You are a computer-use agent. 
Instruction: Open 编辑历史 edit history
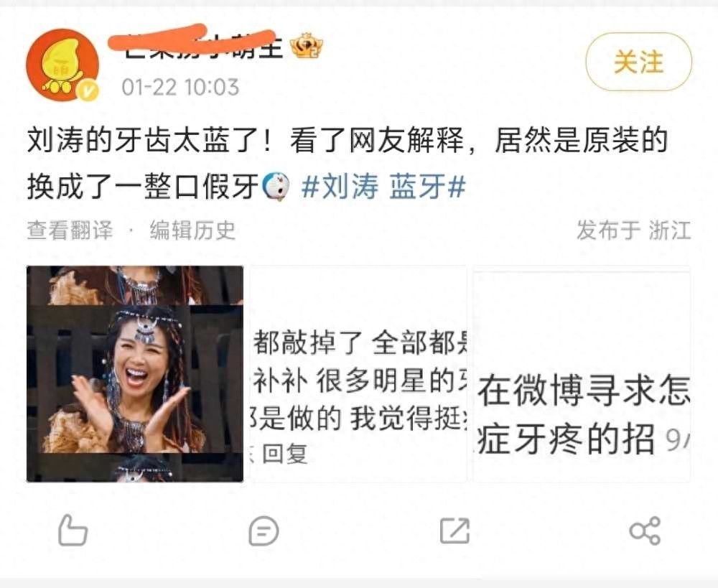pos(192,230)
